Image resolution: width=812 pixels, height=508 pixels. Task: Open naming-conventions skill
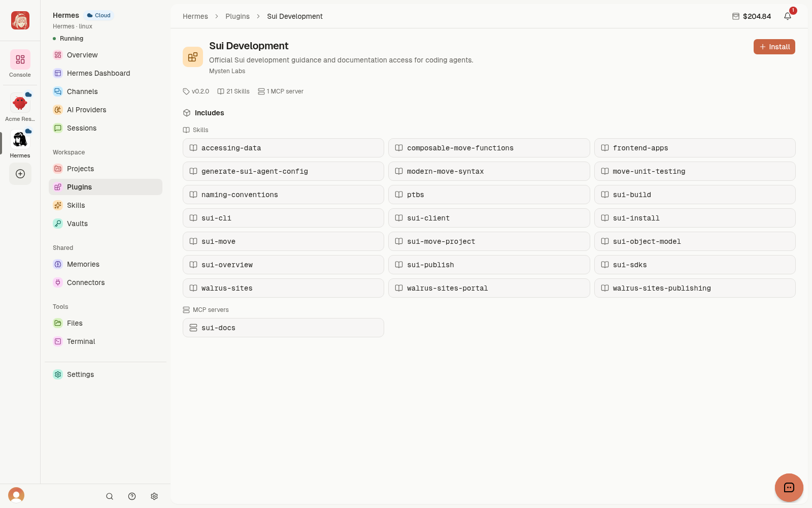(283, 195)
